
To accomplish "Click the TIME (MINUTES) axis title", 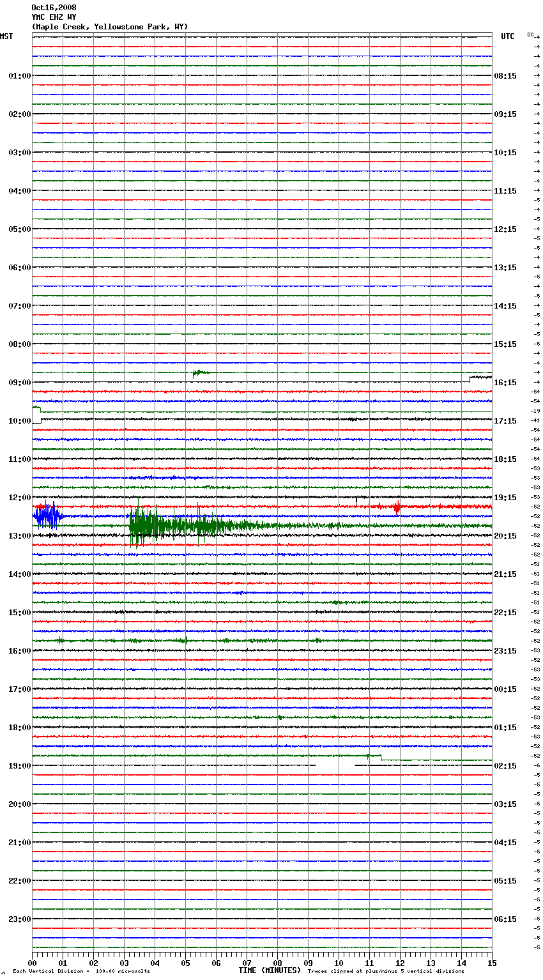I will click(x=270, y=970).
